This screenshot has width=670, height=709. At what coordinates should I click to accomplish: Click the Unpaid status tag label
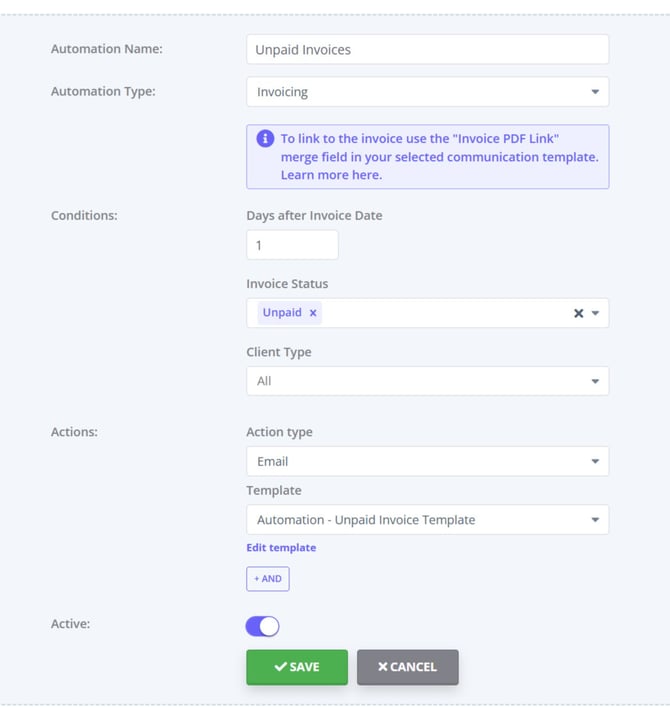click(x=282, y=313)
